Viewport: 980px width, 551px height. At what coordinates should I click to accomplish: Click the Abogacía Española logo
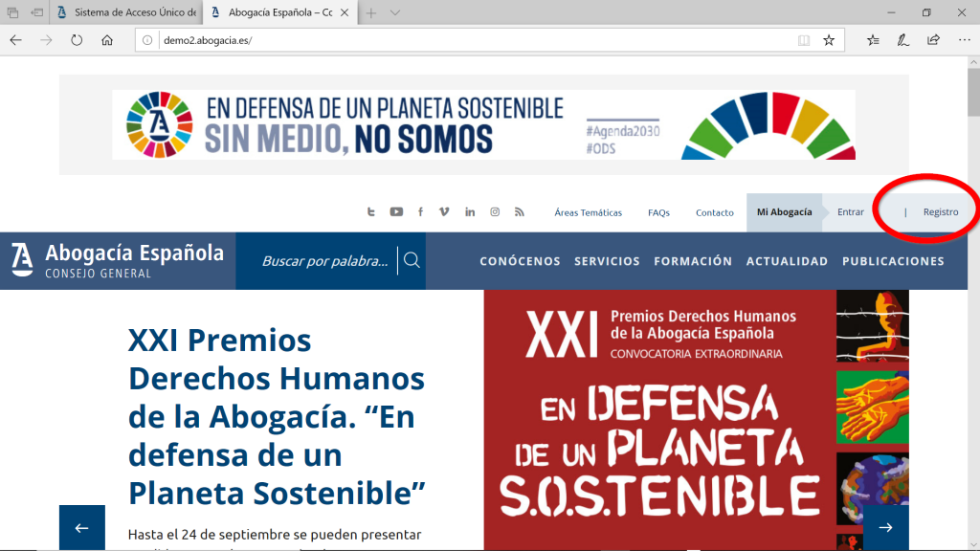(118, 260)
